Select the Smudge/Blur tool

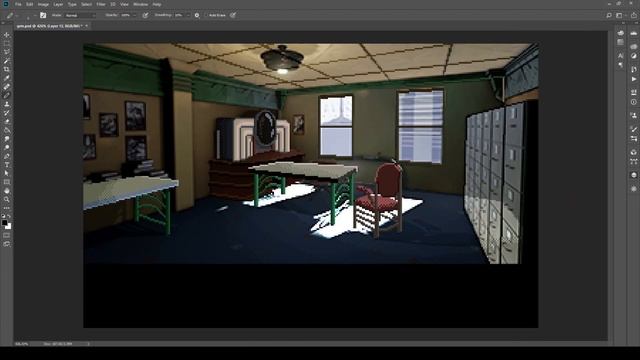coord(7,139)
